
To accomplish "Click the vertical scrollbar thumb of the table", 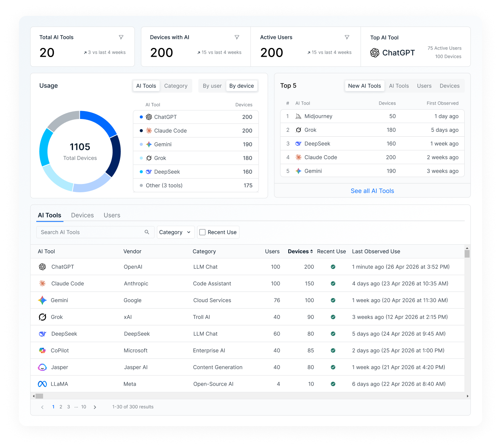I will point(467,254).
